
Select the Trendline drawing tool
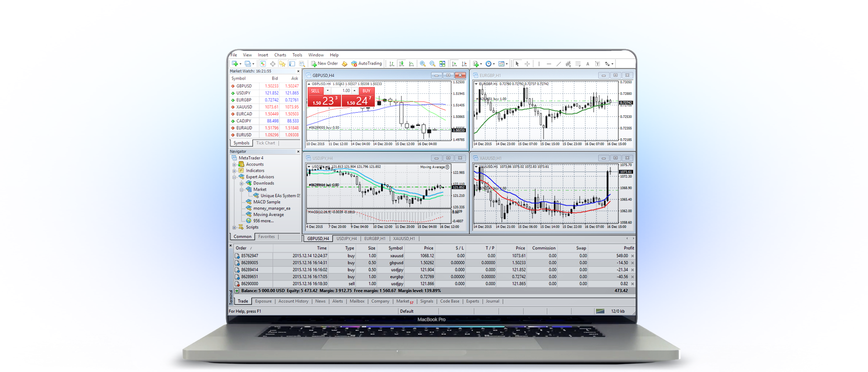tap(559, 64)
